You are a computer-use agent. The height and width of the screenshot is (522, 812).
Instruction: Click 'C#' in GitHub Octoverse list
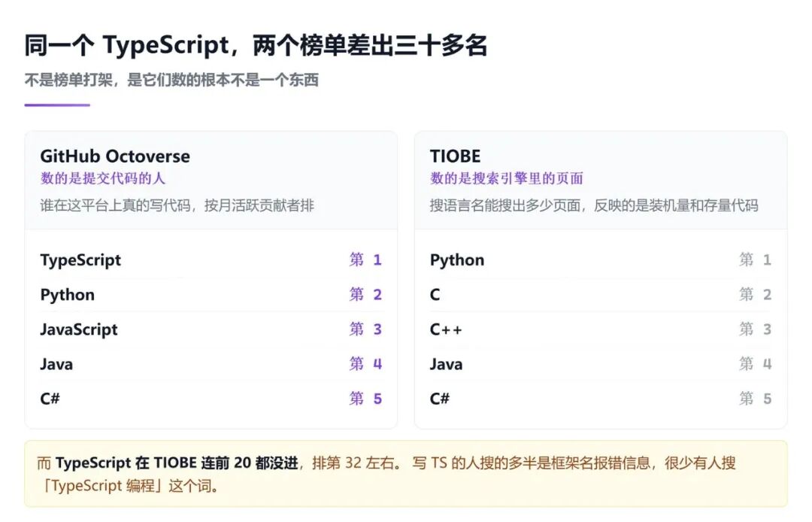point(50,399)
